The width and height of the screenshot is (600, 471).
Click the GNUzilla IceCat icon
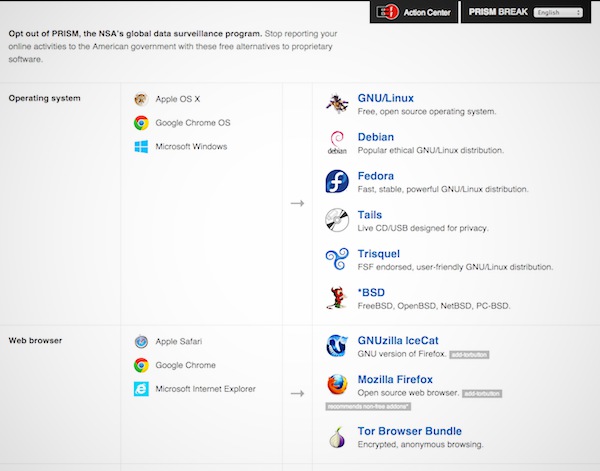337,346
